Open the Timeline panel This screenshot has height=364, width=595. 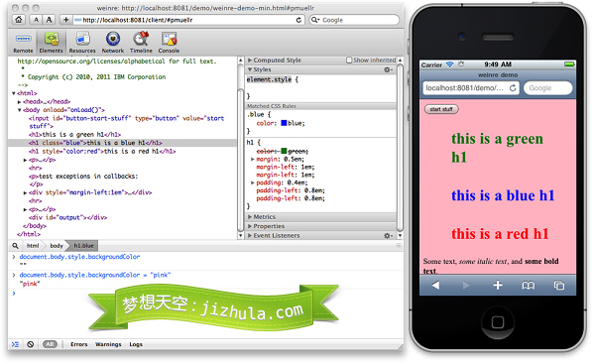[141, 42]
